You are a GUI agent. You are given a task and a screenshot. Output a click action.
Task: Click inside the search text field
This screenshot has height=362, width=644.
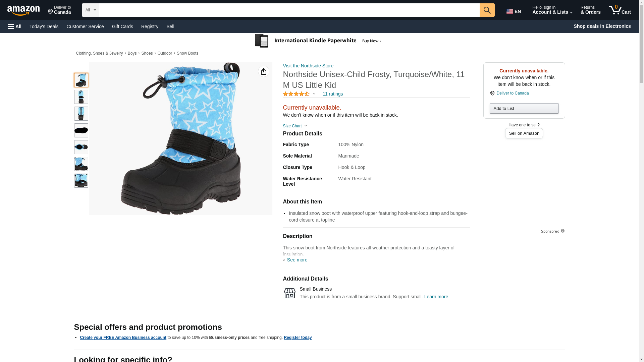(289, 10)
